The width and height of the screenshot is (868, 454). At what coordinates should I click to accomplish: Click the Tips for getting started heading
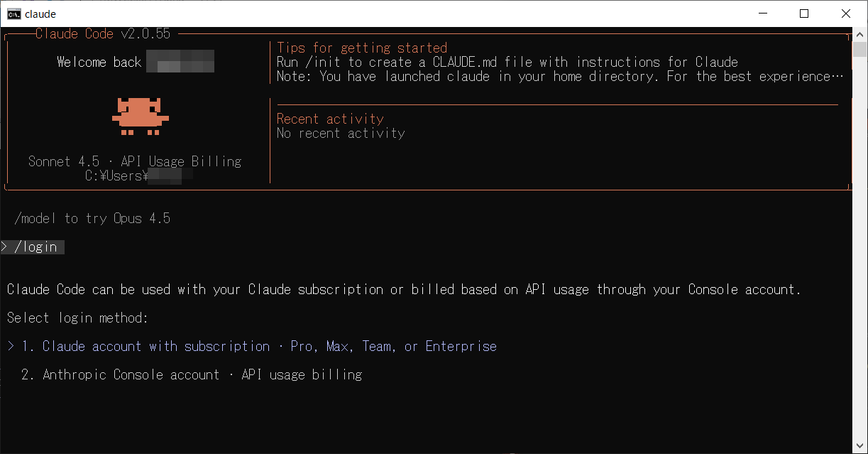click(362, 48)
